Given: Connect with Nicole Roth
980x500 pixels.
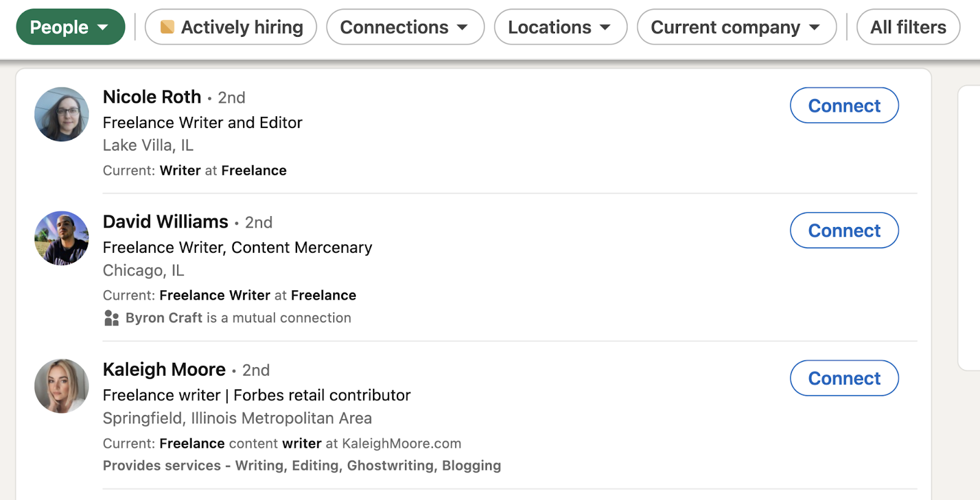Looking at the screenshot, I should 844,105.
